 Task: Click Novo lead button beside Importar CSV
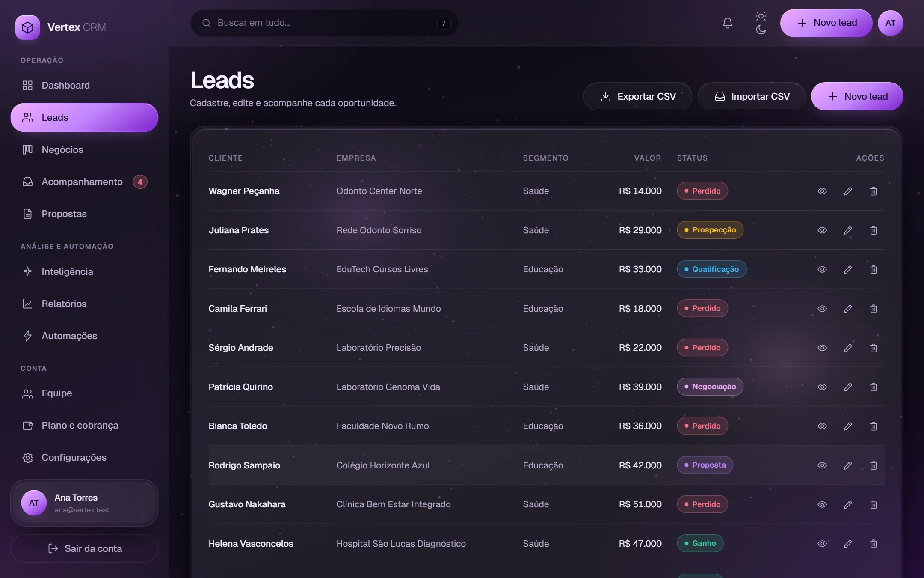pyautogui.click(x=857, y=96)
